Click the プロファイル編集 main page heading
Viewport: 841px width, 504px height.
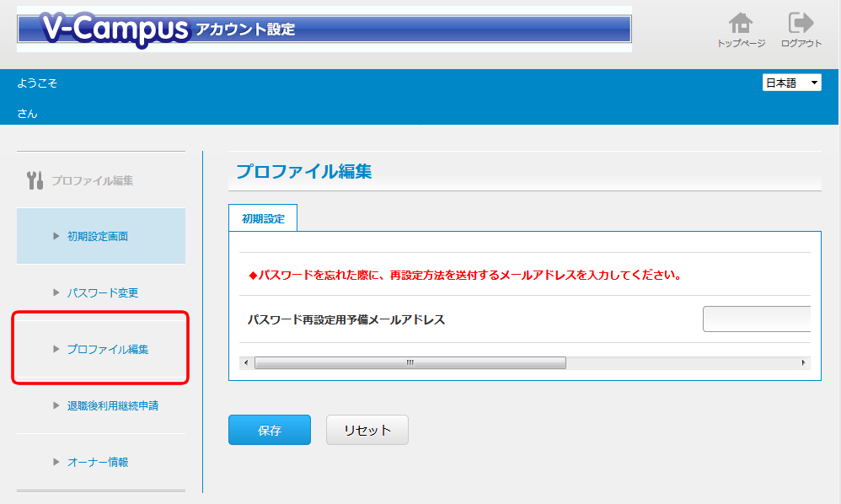304,172
